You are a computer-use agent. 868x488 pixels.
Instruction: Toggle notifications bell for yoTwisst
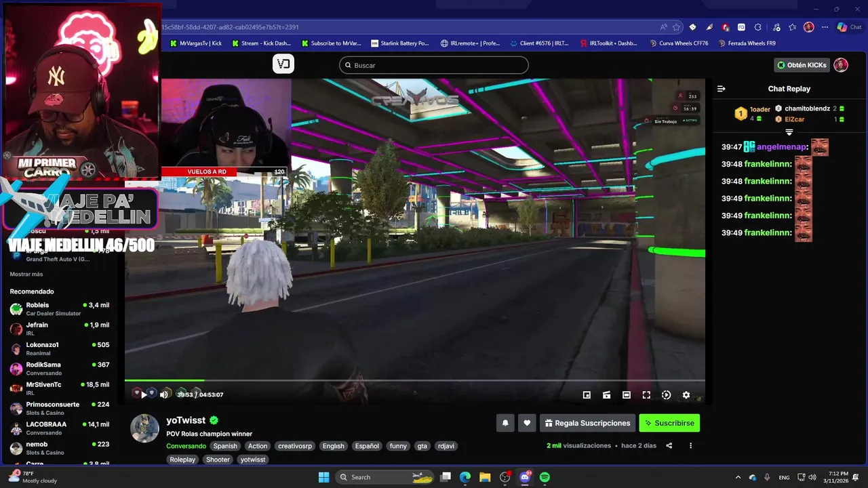(x=505, y=423)
